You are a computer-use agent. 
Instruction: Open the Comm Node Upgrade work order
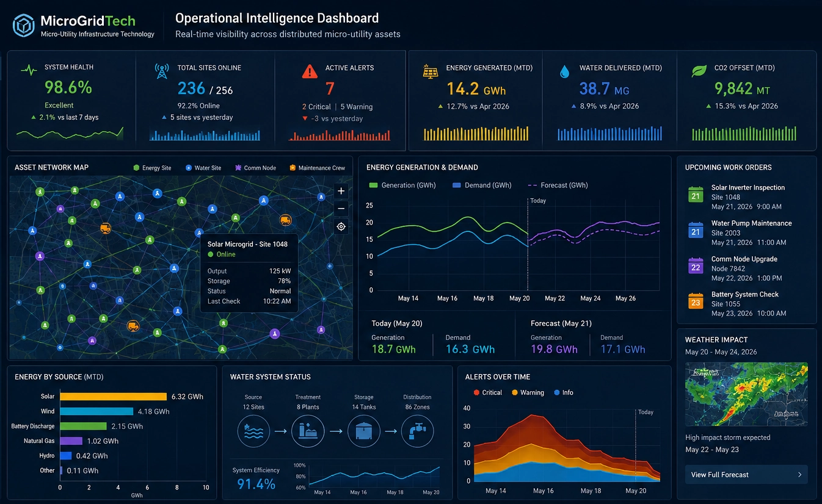747,268
